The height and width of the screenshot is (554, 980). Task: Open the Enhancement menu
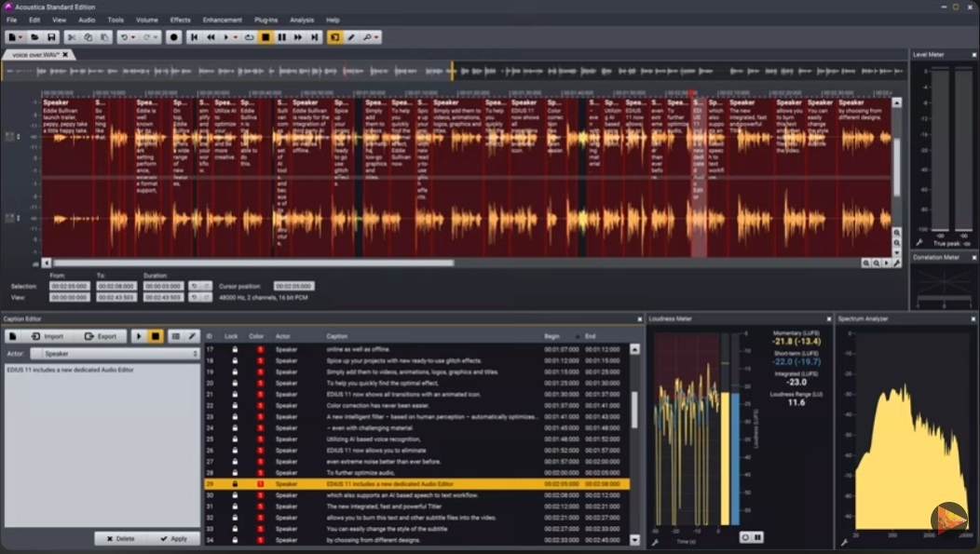(x=222, y=20)
